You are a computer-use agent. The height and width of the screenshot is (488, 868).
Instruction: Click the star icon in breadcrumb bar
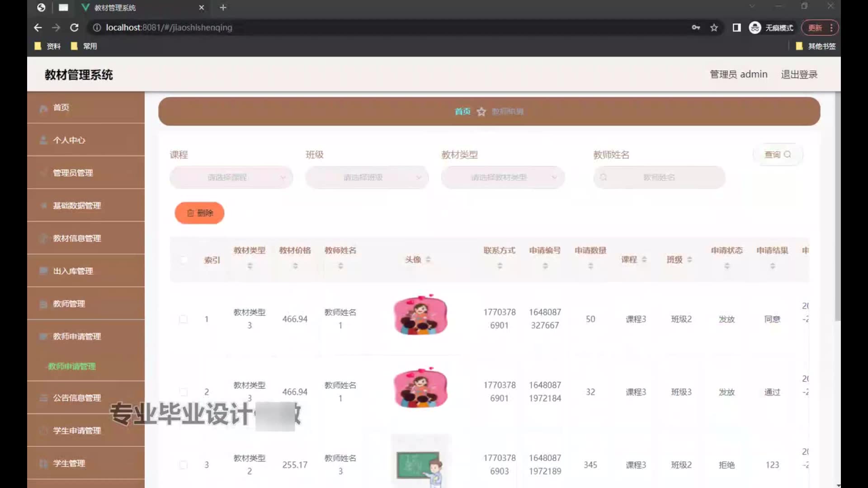(481, 112)
